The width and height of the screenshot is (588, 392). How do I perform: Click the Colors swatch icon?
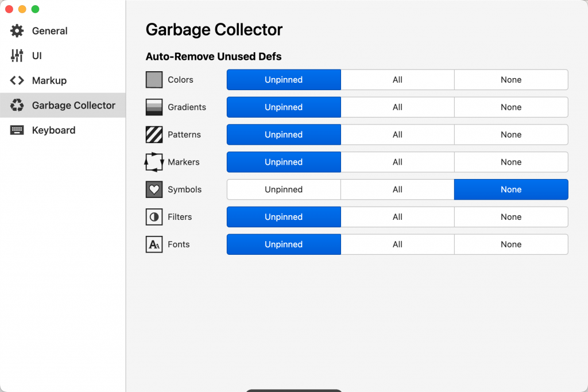coord(154,80)
